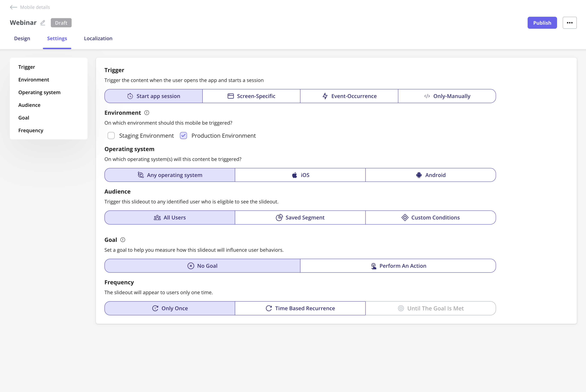Click the back arrow beside Mobile details
This screenshot has width=586, height=392.
(14, 7)
